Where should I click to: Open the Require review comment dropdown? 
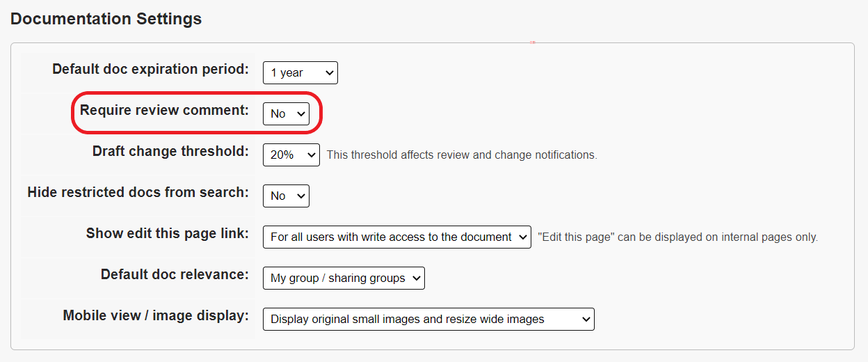coord(286,113)
